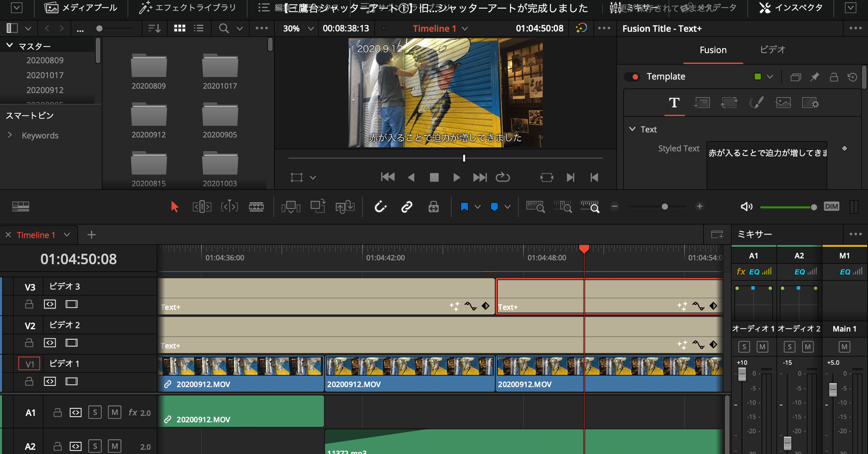Viewport: 868px width, 454px height.
Task: Click the overwrite clip icon
Action: point(318,206)
